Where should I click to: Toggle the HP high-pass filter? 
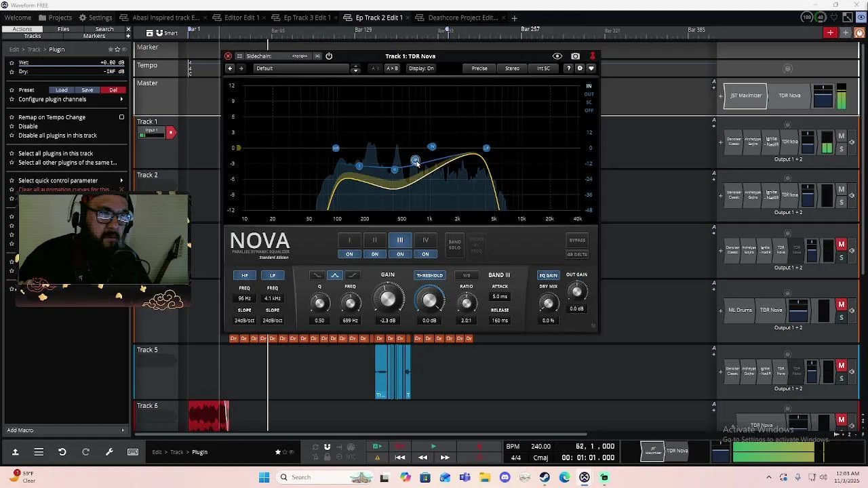(245, 275)
